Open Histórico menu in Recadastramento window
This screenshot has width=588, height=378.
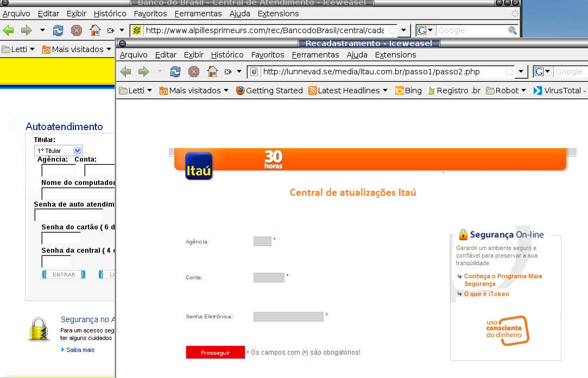[x=227, y=55]
